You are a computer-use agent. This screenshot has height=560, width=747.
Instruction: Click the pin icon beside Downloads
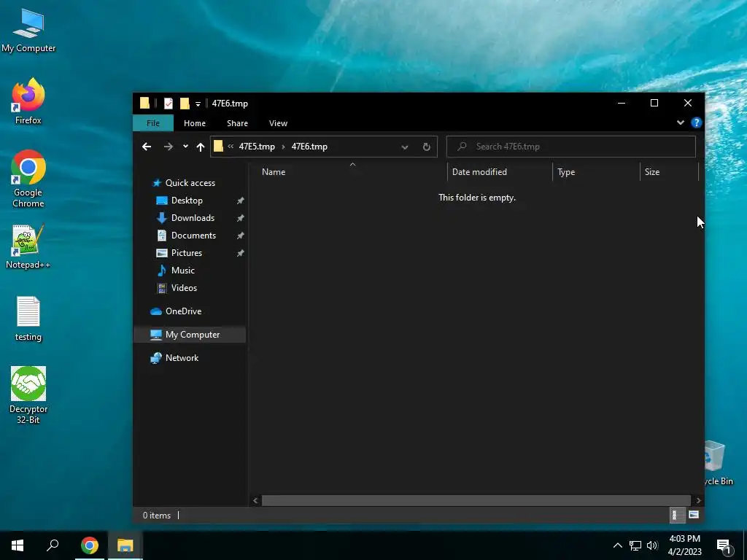coord(241,218)
